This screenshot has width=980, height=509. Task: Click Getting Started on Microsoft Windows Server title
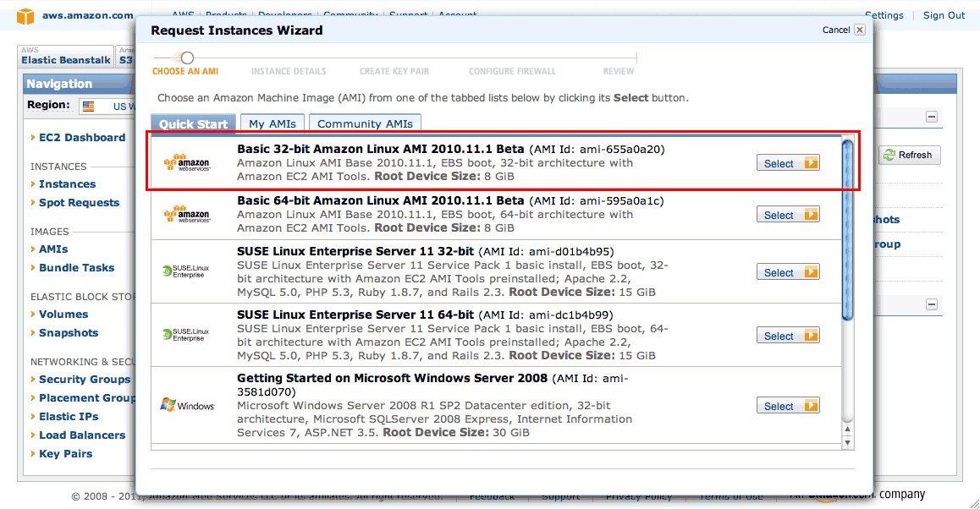pyautogui.click(x=392, y=379)
